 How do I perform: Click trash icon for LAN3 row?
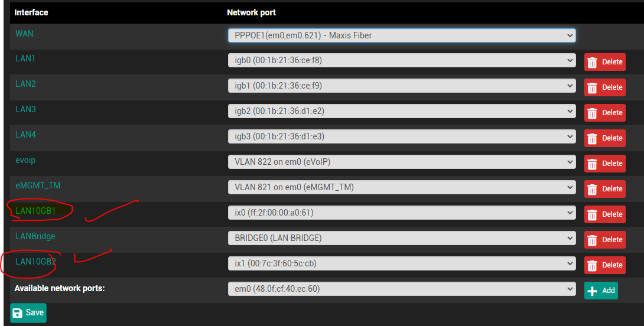(x=592, y=113)
